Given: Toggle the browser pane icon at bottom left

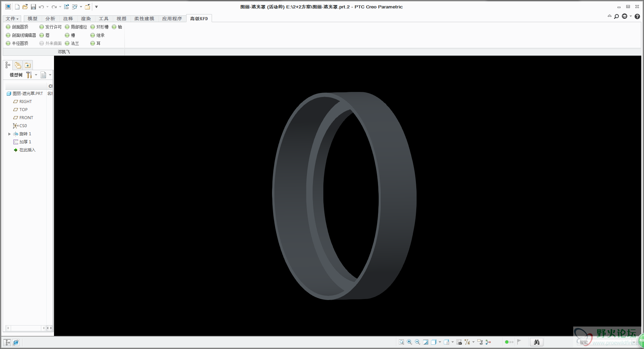Looking at the screenshot, I should click(x=16, y=342).
